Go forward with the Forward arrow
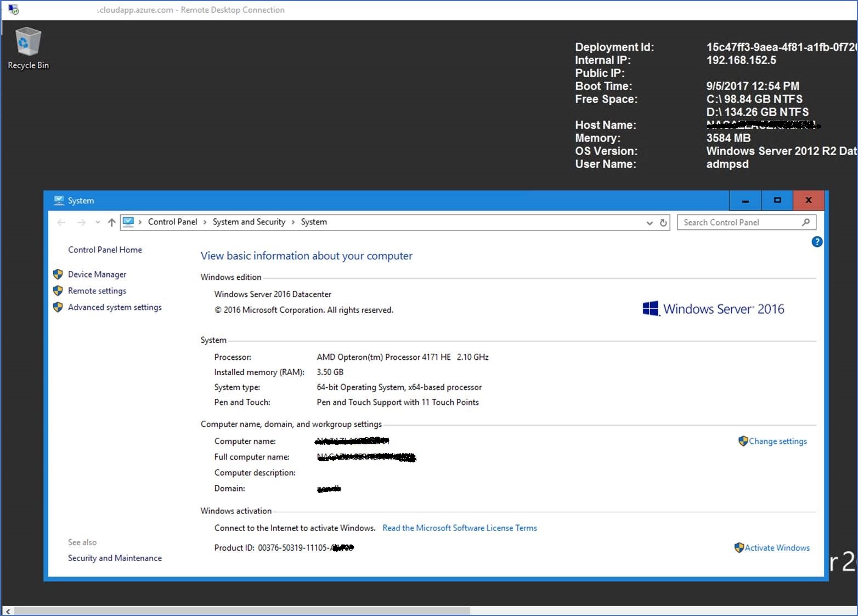 [x=81, y=222]
